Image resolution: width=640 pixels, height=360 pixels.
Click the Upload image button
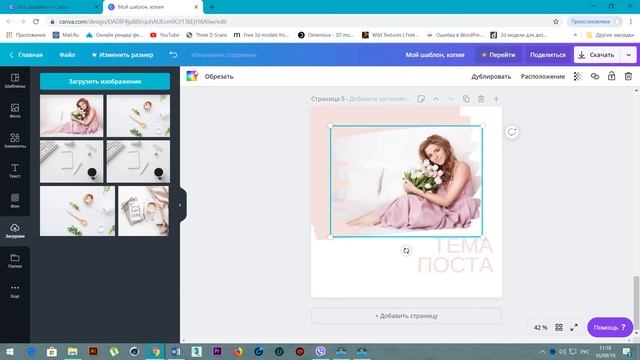(x=105, y=81)
